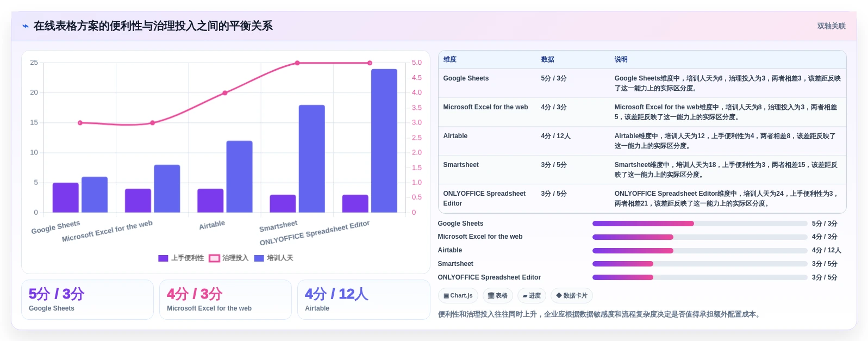
Task: Select the 数据卡片 chip
Action: pos(571,295)
